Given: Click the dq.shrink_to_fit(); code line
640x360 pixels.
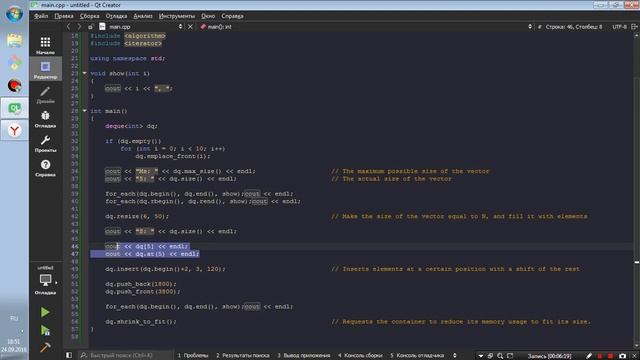Looking at the screenshot, I should [x=140, y=322].
